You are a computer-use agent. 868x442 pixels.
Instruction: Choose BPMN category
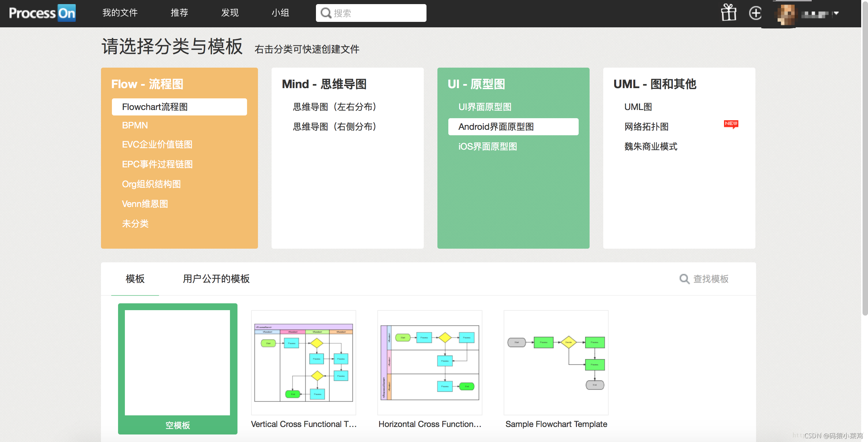(135, 125)
